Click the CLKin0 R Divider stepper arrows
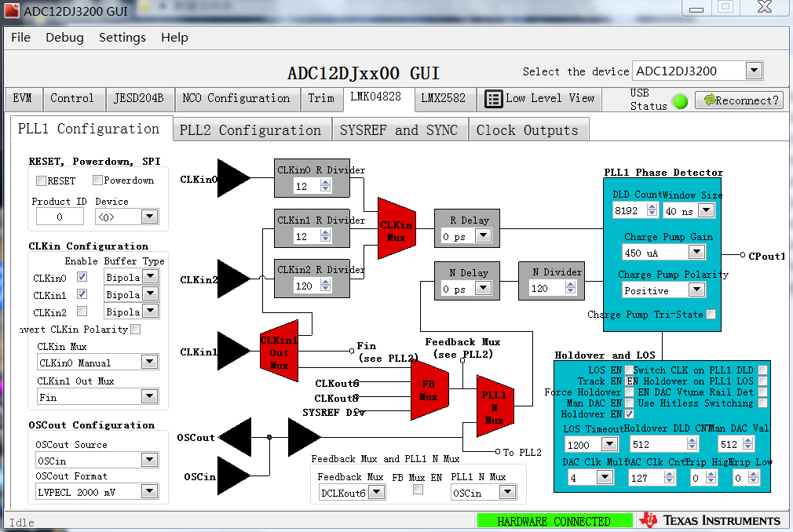This screenshot has height=532, width=793. tap(326, 186)
